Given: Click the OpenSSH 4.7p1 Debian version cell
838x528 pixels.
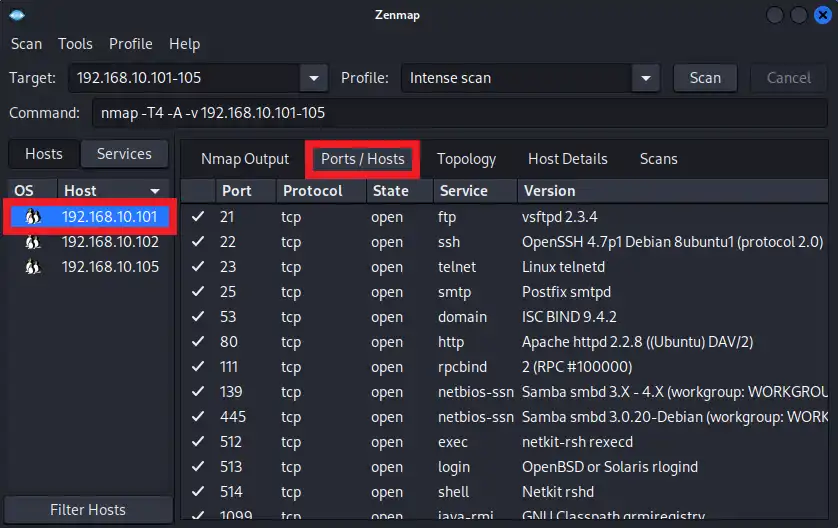Looking at the screenshot, I should [x=672, y=242].
